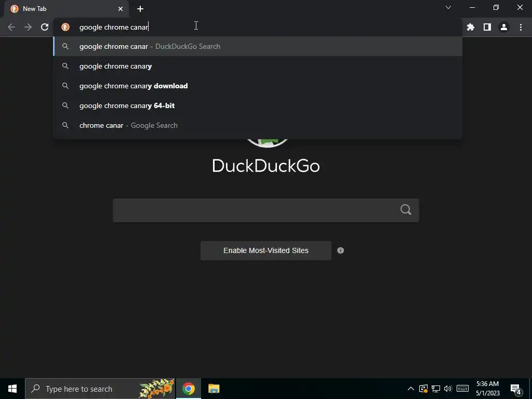Select 'chrome canar - Google Search' suggestion

click(x=258, y=125)
